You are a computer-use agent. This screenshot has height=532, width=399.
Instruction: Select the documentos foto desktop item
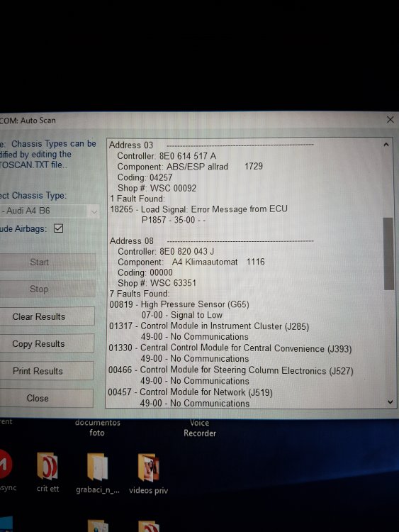[x=97, y=428]
